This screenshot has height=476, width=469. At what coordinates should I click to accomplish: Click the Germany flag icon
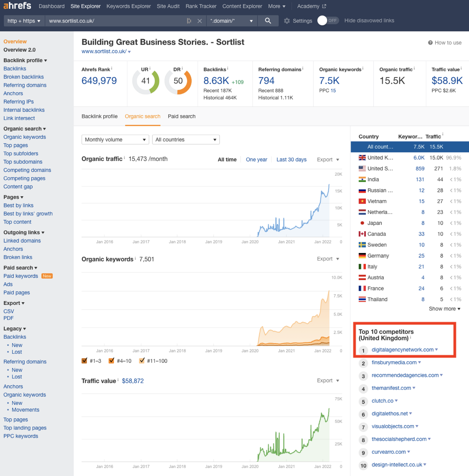pos(362,256)
